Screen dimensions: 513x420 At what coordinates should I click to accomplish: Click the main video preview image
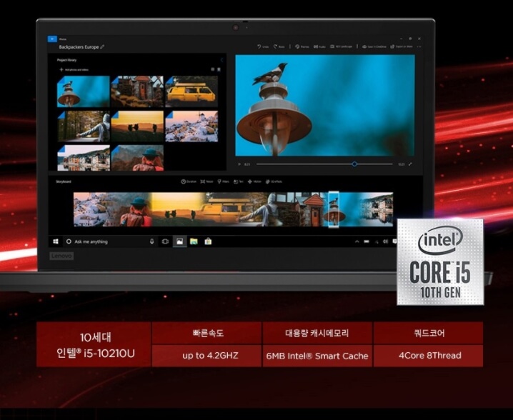pyautogui.click(x=325, y=105)
